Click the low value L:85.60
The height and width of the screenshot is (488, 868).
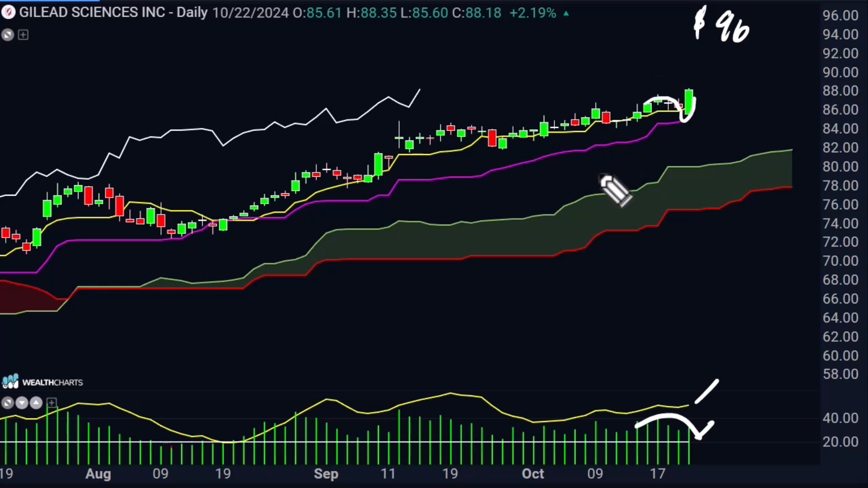(x=424, y=13)
